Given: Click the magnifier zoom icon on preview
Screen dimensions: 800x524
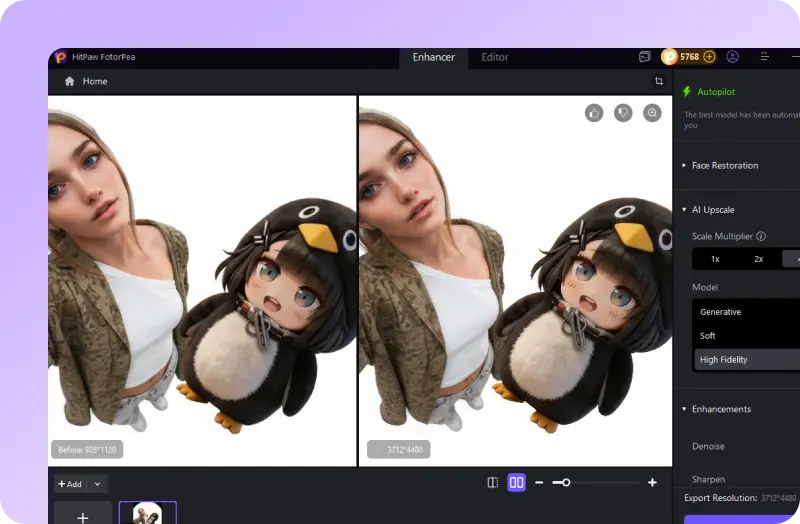Looking at the screenshot, I should [x=652, y=113].
